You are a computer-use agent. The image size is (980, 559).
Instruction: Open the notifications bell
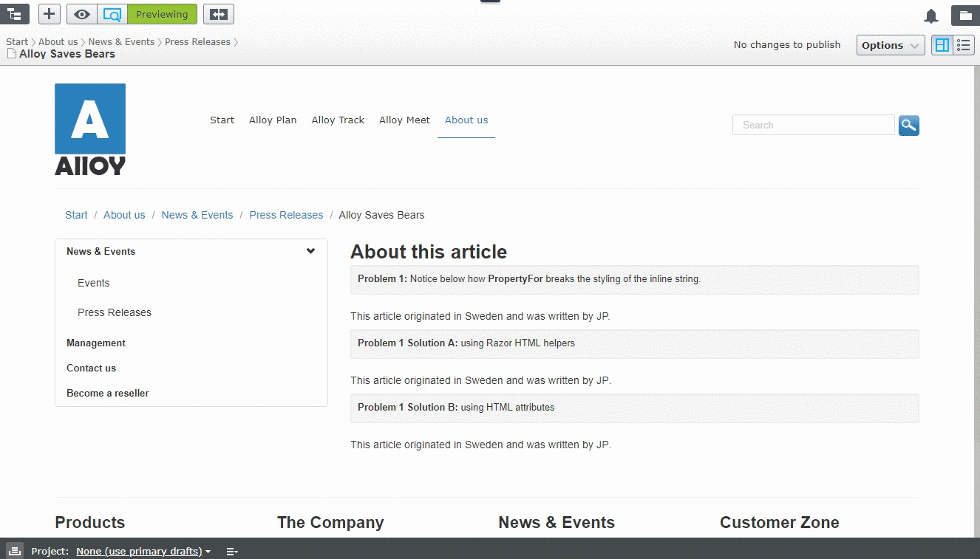coord(931,15)
